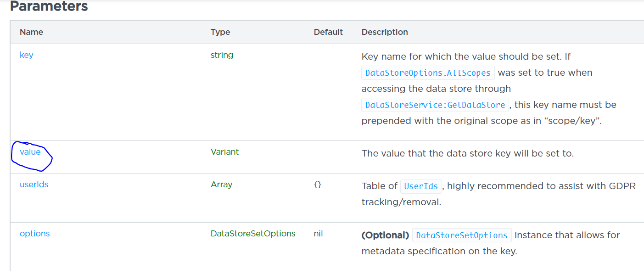644x280 pixels.
Task: Open DataStoreSetOptions link in options description
Action: (x=462, y=235)
